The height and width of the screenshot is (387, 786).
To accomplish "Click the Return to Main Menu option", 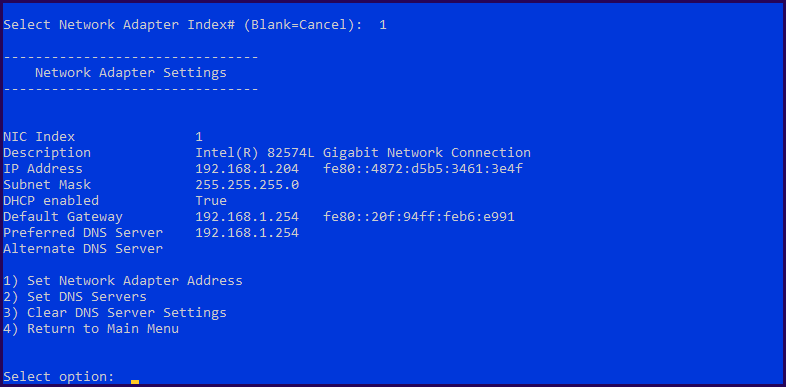I will [91, 329].
